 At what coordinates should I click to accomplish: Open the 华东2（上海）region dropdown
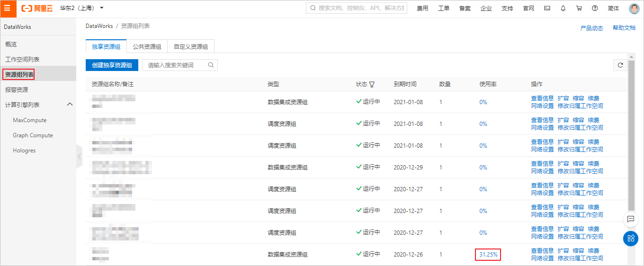pos(81,8)
